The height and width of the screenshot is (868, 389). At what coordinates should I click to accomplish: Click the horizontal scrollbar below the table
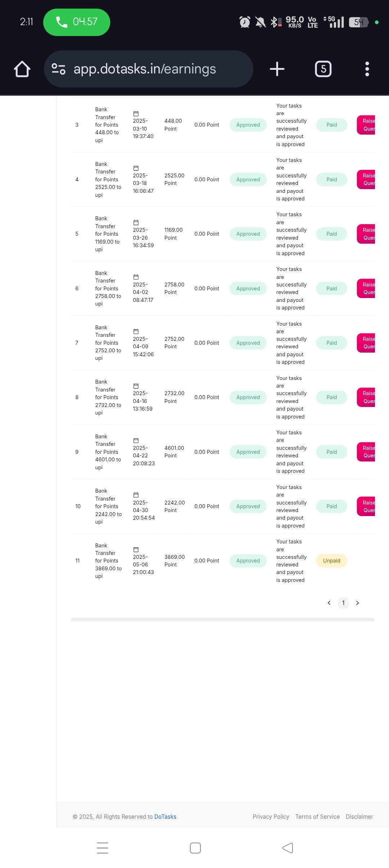(223, 620)
